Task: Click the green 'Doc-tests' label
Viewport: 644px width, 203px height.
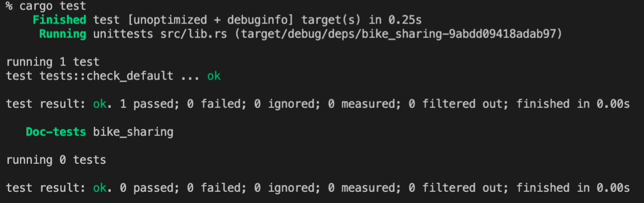Action: pyautogui.click(x=56, y=132)
